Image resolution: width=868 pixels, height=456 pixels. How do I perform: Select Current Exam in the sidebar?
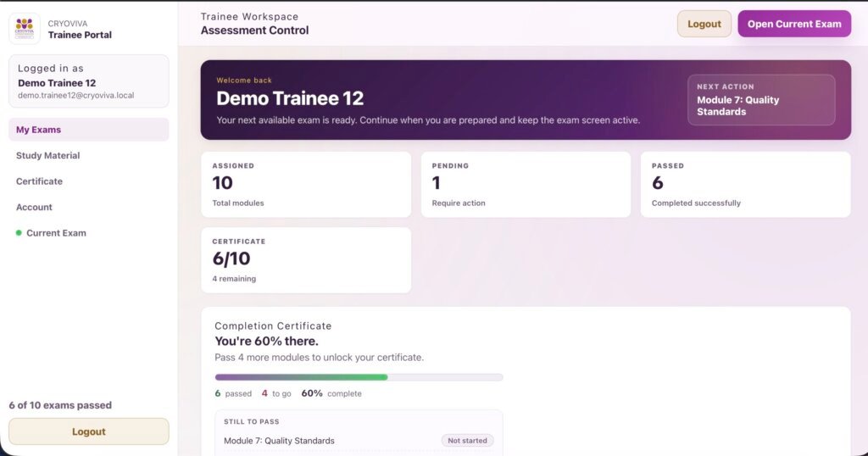[88, 233]
